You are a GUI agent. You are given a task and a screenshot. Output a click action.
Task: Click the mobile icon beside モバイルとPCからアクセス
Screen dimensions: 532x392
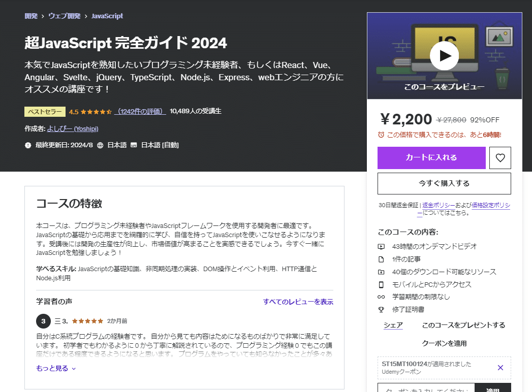pyautogui.click(x=382, y=284)
